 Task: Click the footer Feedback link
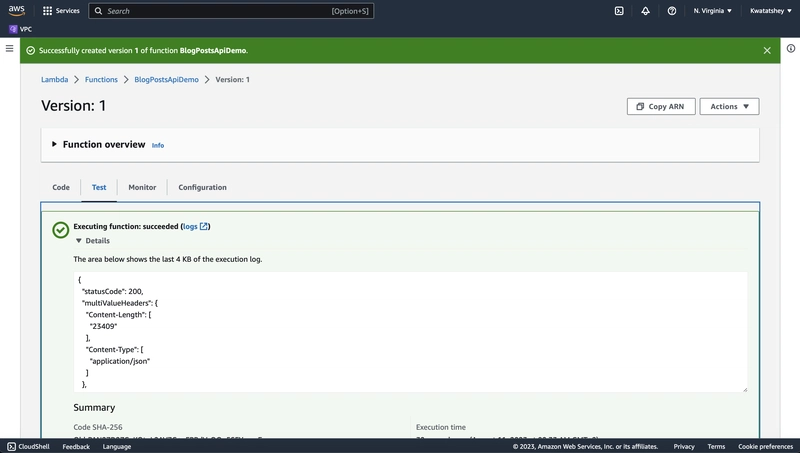[x=76, y=446]
